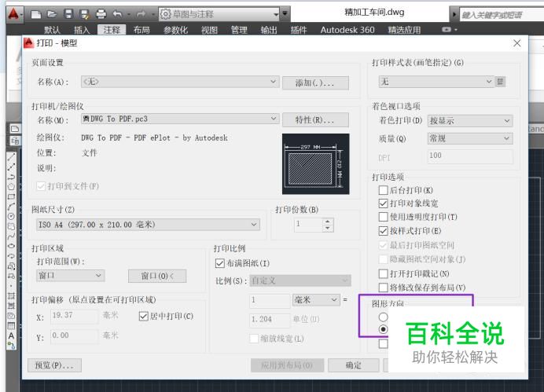Increase 打印份数 with up arrow
Viewport: 544px width, 392px height.
tap(328, 221)
